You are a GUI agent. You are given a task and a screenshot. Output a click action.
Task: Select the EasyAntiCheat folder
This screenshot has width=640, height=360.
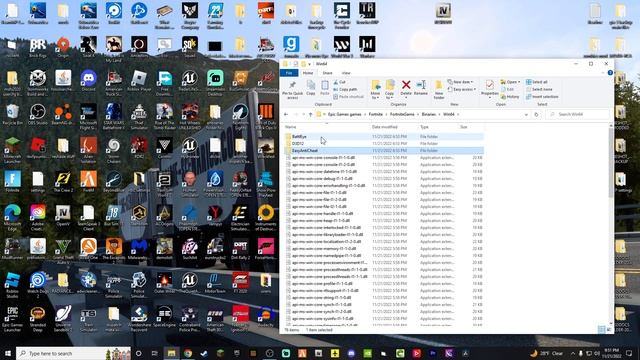[384, 151]
